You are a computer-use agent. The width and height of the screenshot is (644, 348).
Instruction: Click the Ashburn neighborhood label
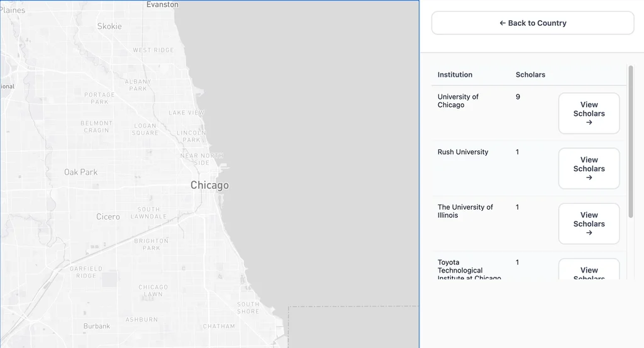click(x=142, y=320)
